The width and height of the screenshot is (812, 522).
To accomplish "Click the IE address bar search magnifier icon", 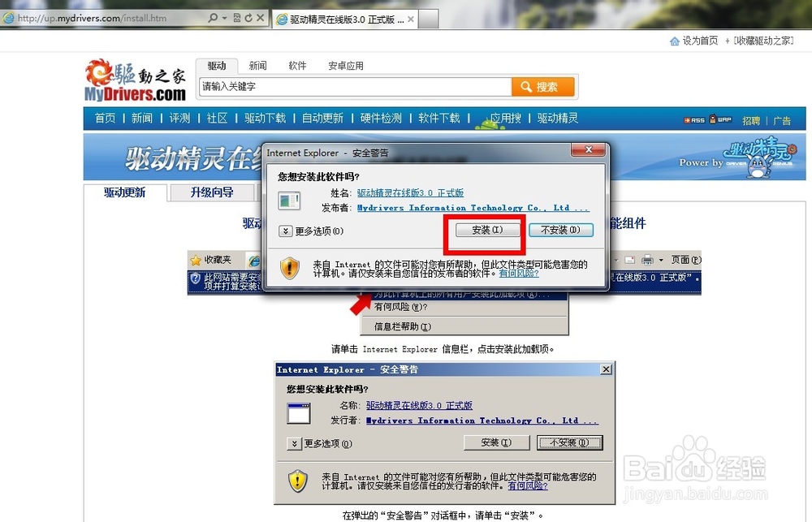I will pos(212,18).
